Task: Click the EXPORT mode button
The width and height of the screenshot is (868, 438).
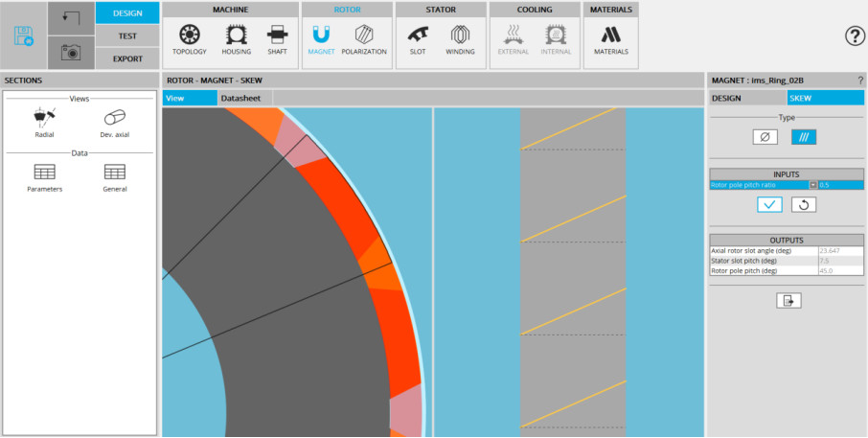Action: coord(126,58)
